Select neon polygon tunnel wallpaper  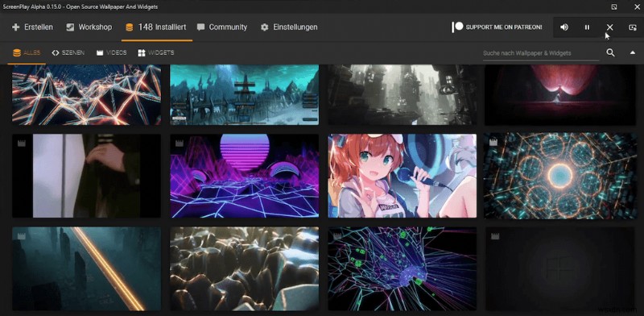click(x=402, y=268)
